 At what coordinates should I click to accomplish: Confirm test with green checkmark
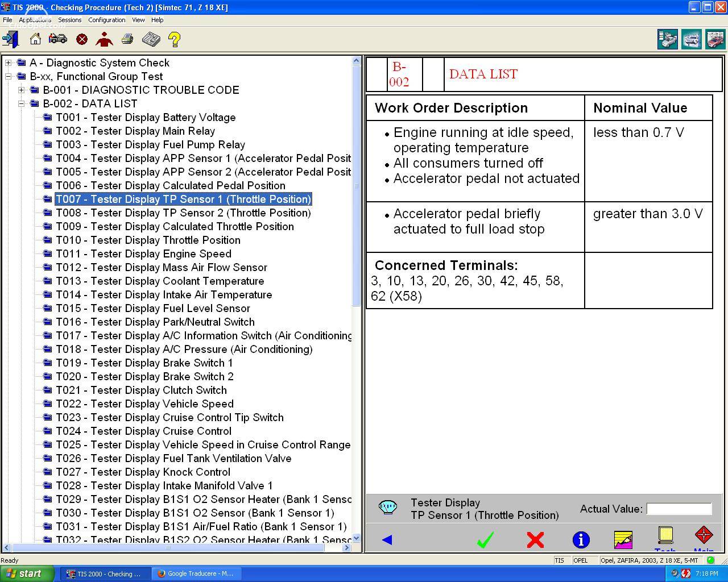485,539
